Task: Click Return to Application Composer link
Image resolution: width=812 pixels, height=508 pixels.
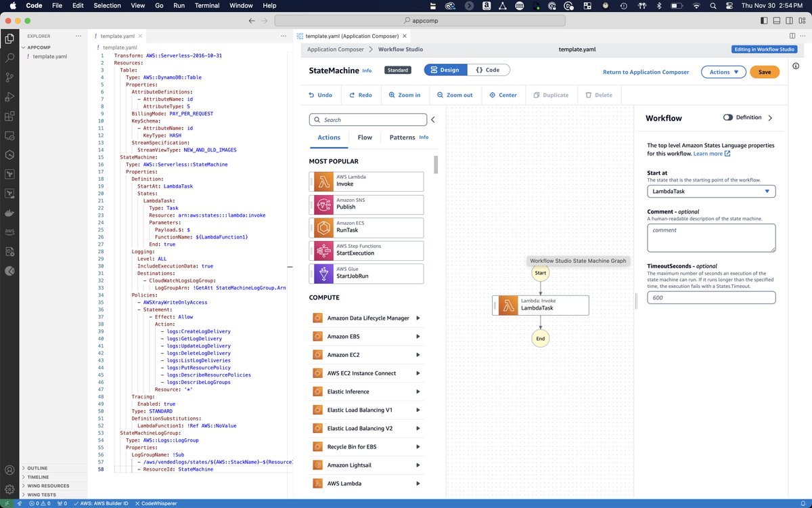Action: click(646, 72)
